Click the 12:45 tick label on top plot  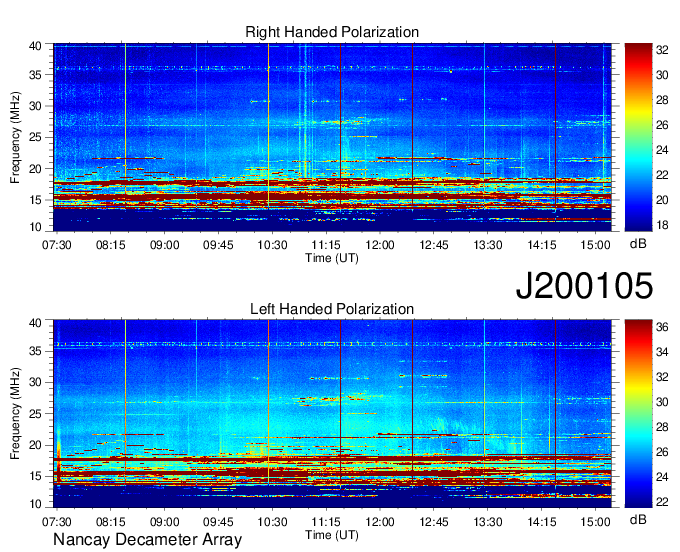pos(434,245)
